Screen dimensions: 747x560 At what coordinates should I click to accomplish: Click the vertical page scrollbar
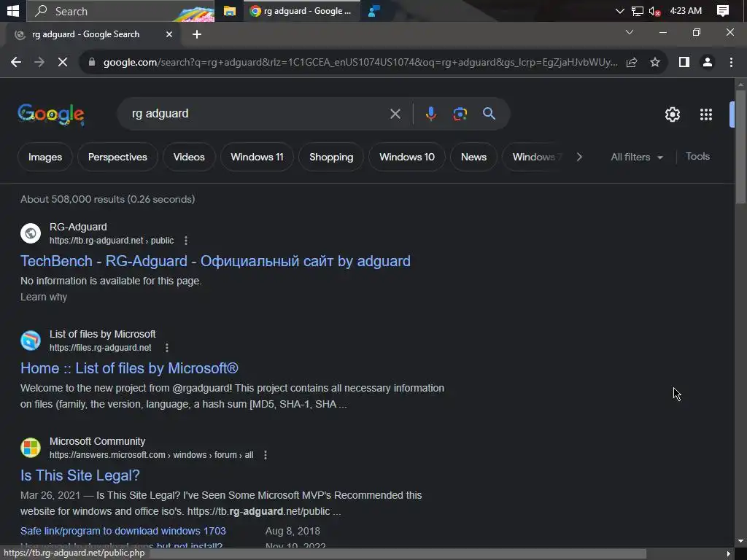(x=740, y=147)
